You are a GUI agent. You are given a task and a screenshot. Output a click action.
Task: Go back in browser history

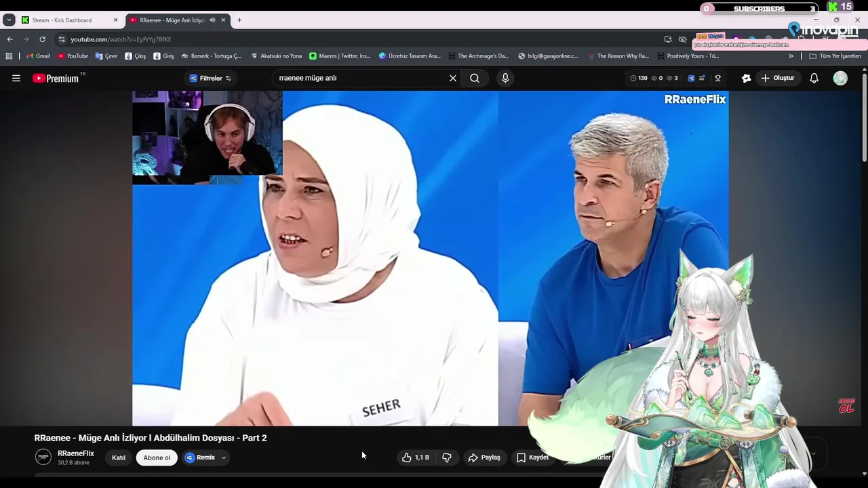(9, 39)
